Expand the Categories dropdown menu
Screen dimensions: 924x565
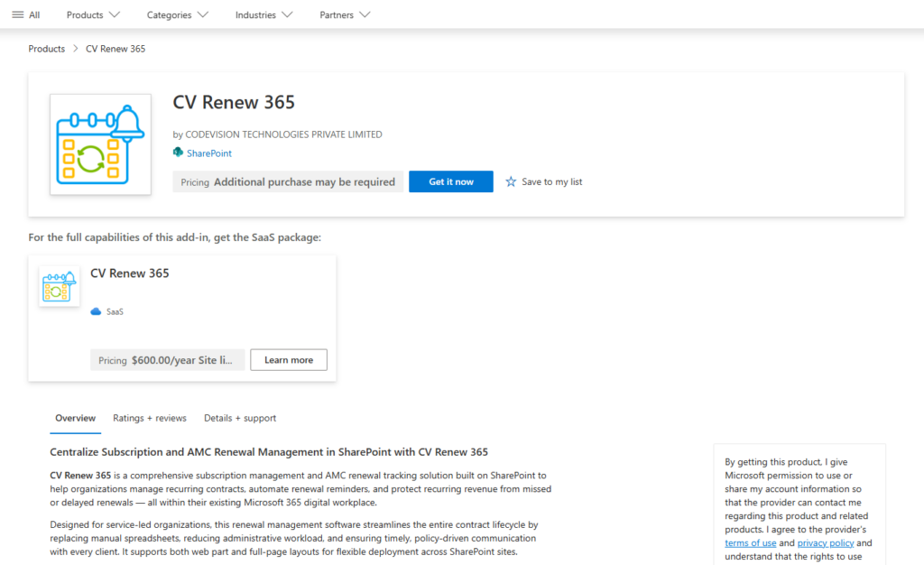coord(178,14)
